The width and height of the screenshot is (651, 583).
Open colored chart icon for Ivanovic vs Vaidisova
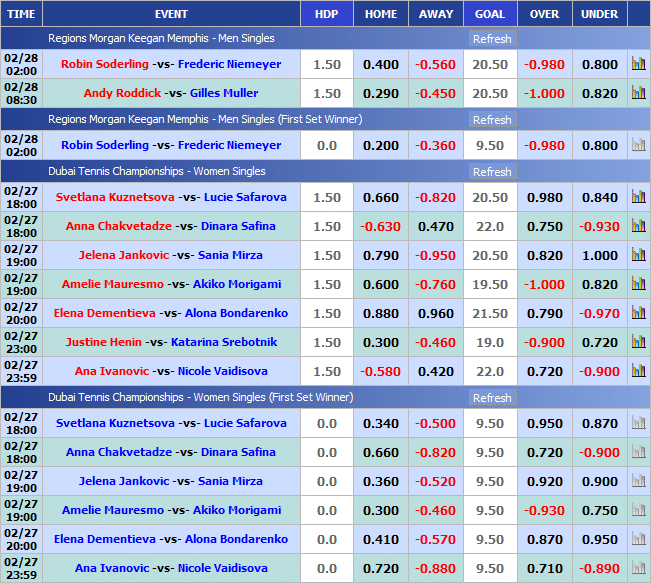coord(638,371)
